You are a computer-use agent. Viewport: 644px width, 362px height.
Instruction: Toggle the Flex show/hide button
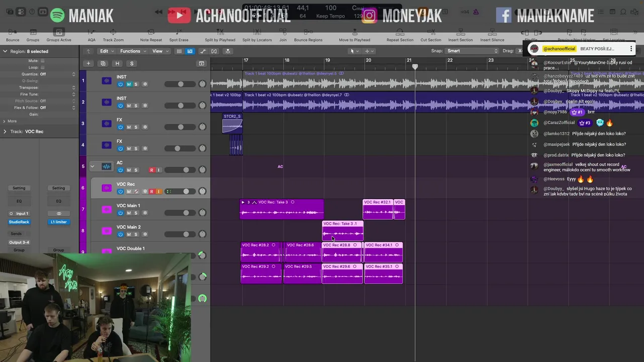pyautogui.click(x=214, y=51)
